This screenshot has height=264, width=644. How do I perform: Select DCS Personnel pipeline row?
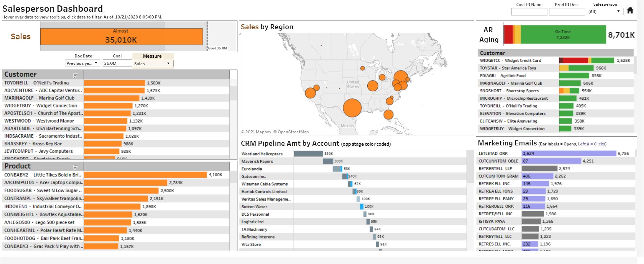click(x=353, y=214)
